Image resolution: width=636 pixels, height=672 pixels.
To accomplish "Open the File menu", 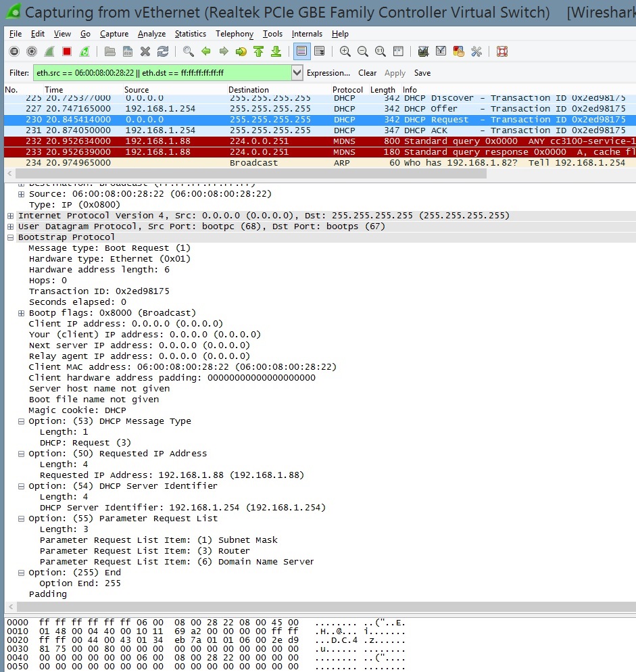I will (16, 34).
